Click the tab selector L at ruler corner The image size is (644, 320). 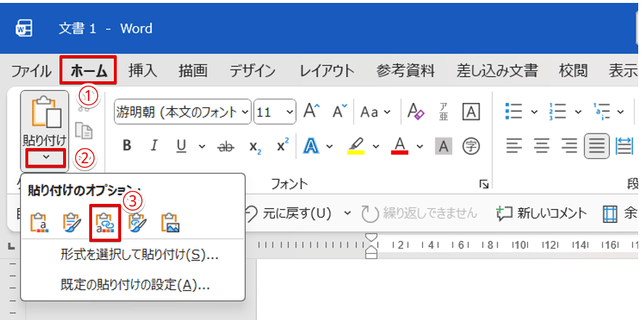pos(12,246)
